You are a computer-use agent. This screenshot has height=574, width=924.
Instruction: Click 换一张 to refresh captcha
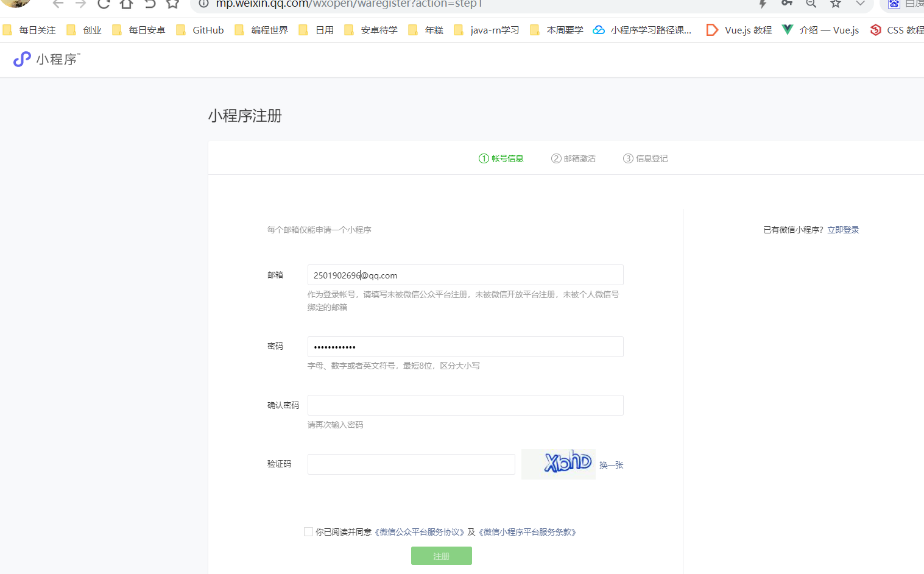(x=612, y=465)
